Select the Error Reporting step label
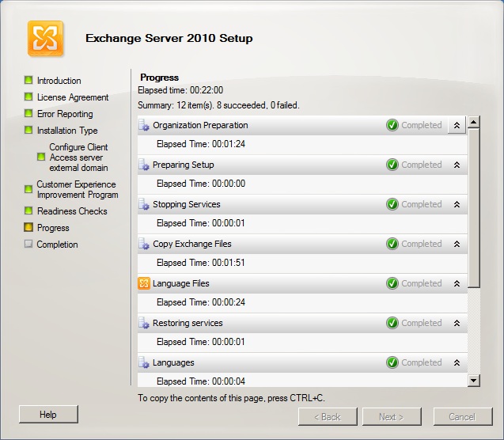The width and height of the screenshot is (504, 440). coord(65,114)
